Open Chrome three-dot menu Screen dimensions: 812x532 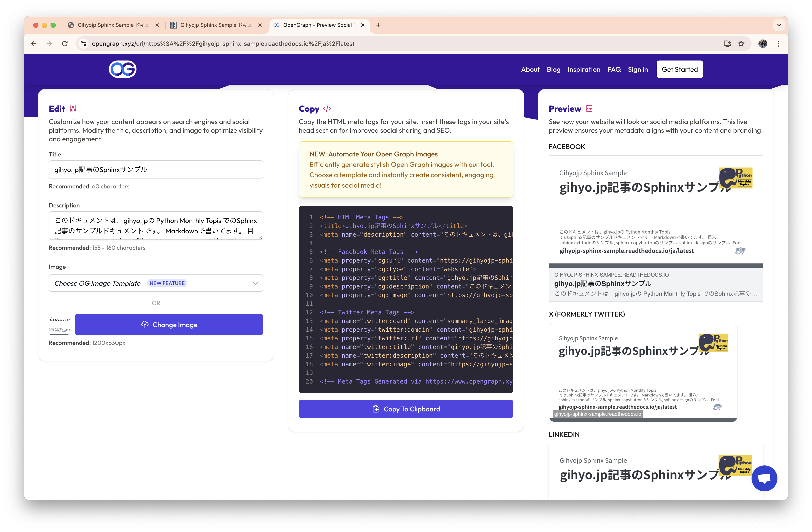pyautogui.click(x=778, y=44)
